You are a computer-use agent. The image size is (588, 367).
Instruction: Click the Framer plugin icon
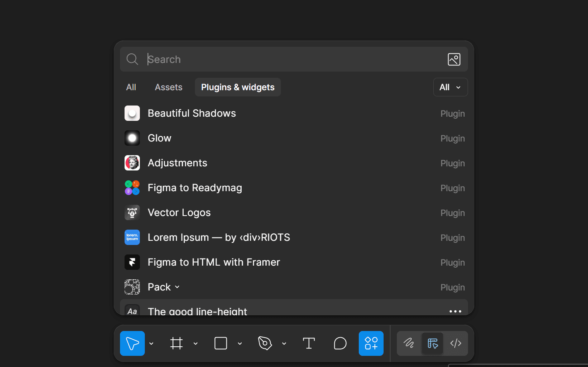pos(132,262)
